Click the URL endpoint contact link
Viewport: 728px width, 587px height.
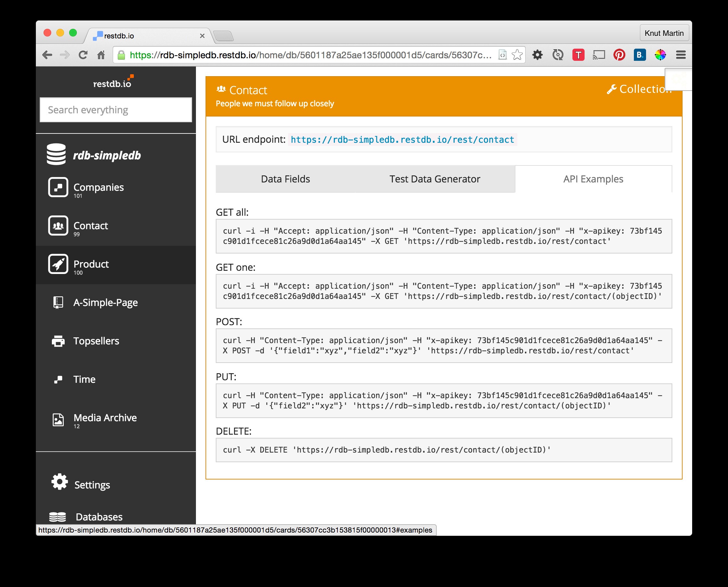tap(402, 139)
